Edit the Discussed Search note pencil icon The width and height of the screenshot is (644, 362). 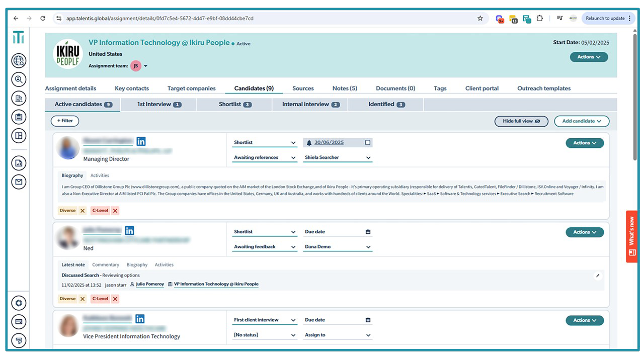[597, 276]
